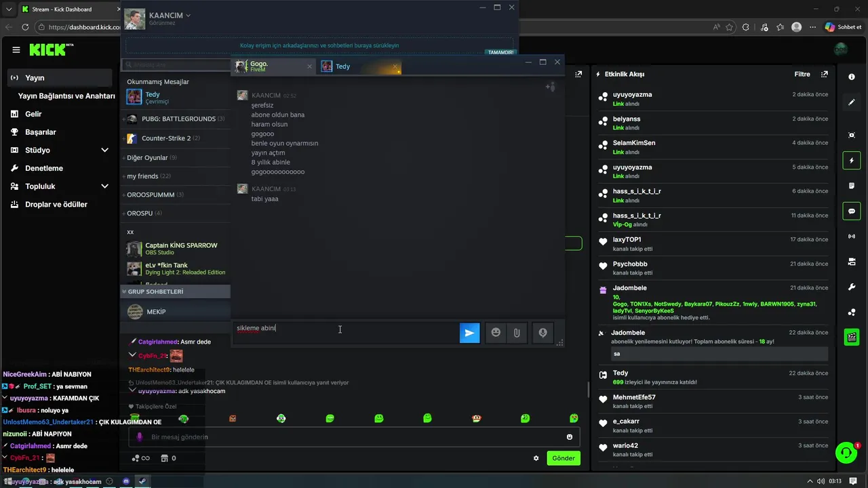Refresh the browser page
The height and width of the screenshot is (488, 868).
(25, 27)
